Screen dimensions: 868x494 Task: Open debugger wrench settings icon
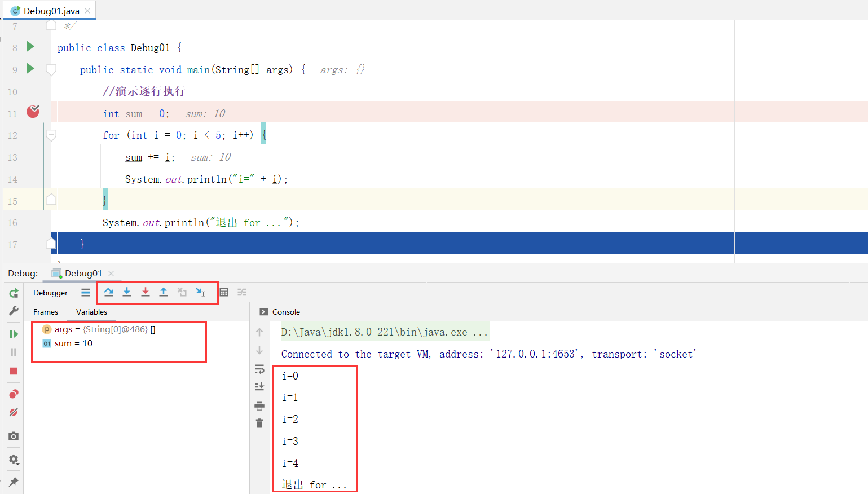pyautogui.click(x=14, y=311)
